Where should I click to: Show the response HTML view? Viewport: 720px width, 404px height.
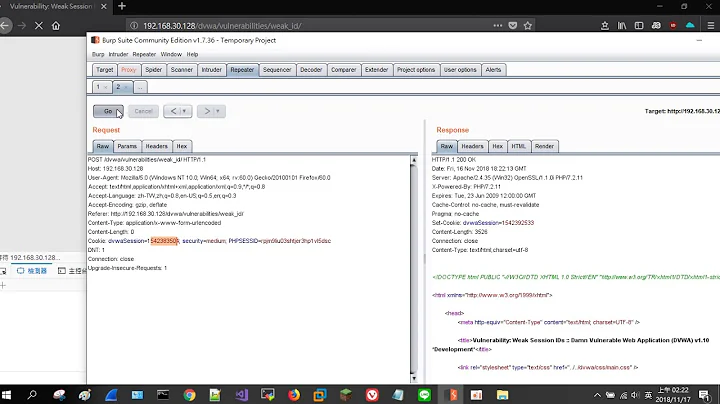pos(518,146)
